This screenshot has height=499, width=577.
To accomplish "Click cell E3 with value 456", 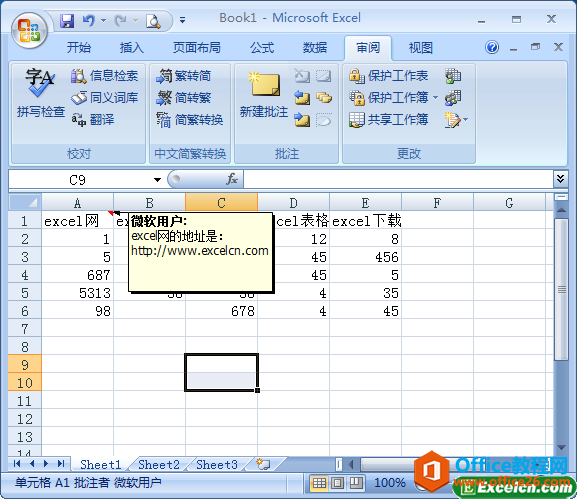I will [x=365, y=257].
